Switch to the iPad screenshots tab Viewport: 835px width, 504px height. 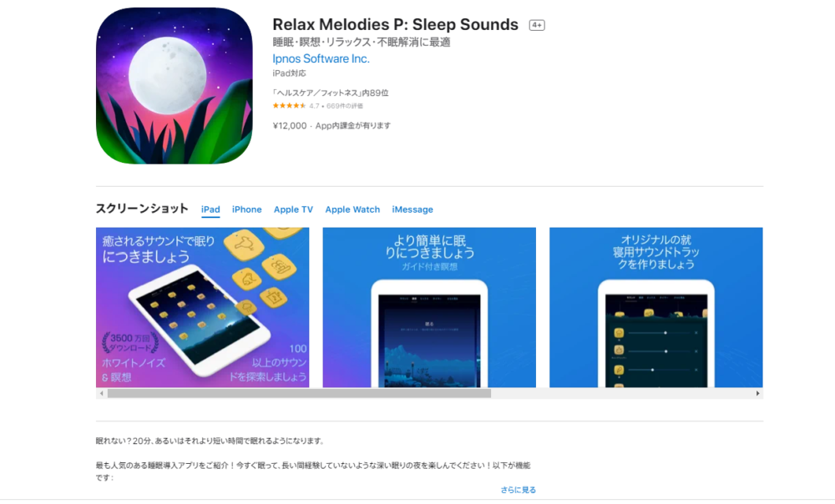pos(210,209)
